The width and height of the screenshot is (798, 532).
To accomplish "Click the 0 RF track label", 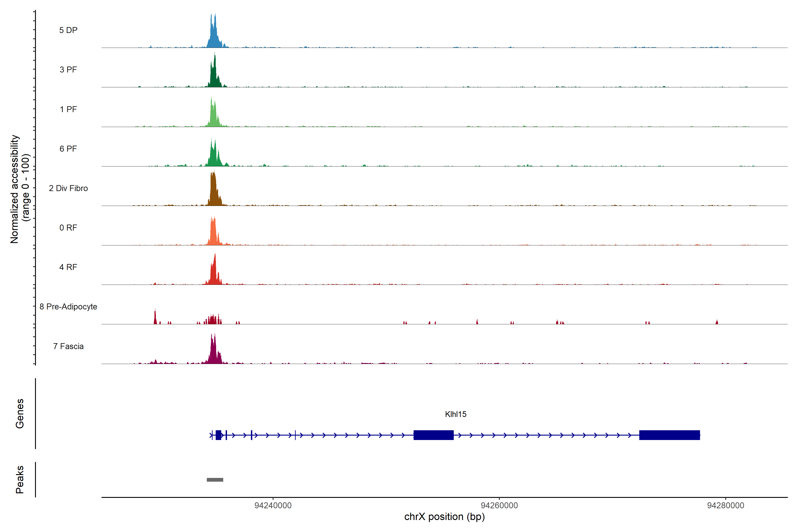I will 68,228.
